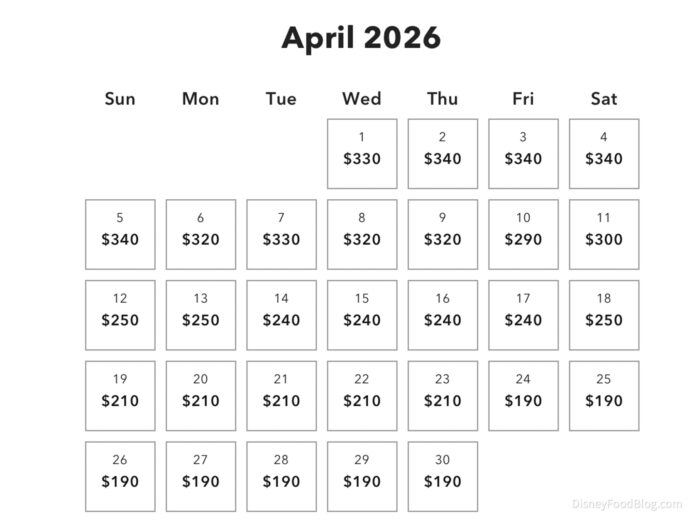Select April 18 priced $250

(603, 315)
